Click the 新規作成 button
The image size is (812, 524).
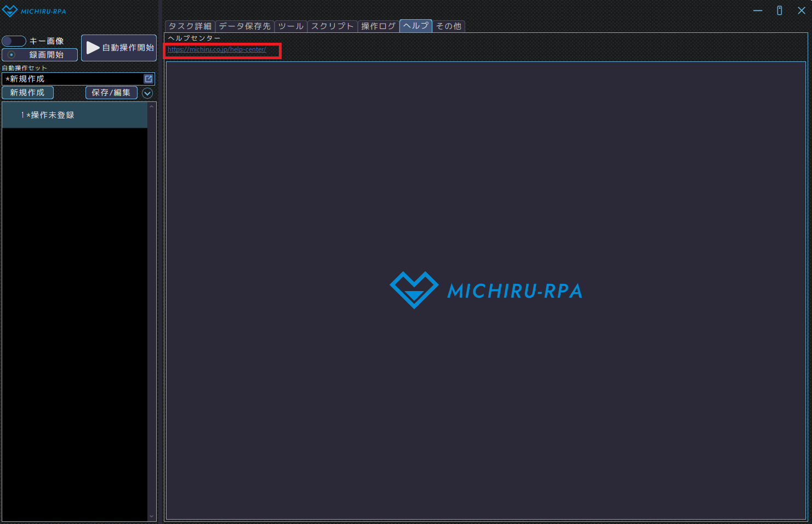pyautogui.click(x=27, y=93)
